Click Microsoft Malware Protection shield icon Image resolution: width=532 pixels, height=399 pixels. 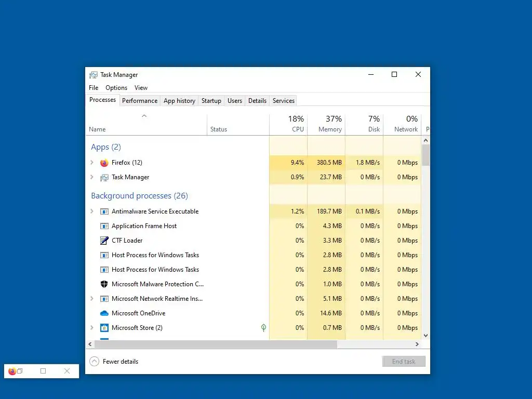pos(104,284)
